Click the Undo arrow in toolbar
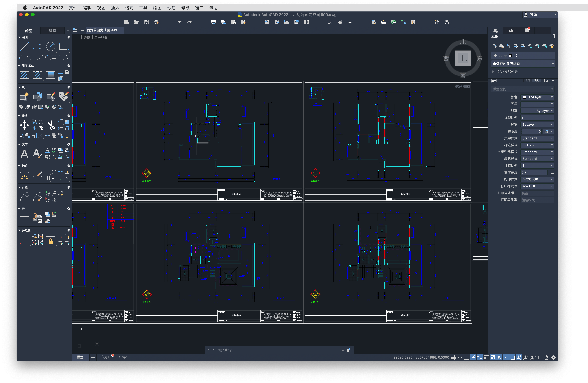This screenshot has height=383, width=588. click(180, 22)
